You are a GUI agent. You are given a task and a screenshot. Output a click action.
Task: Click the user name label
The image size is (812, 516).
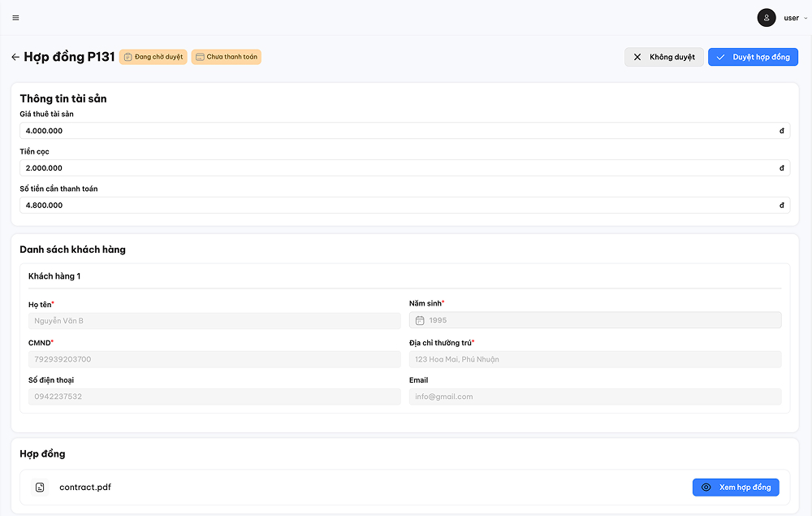coord(791,18)
